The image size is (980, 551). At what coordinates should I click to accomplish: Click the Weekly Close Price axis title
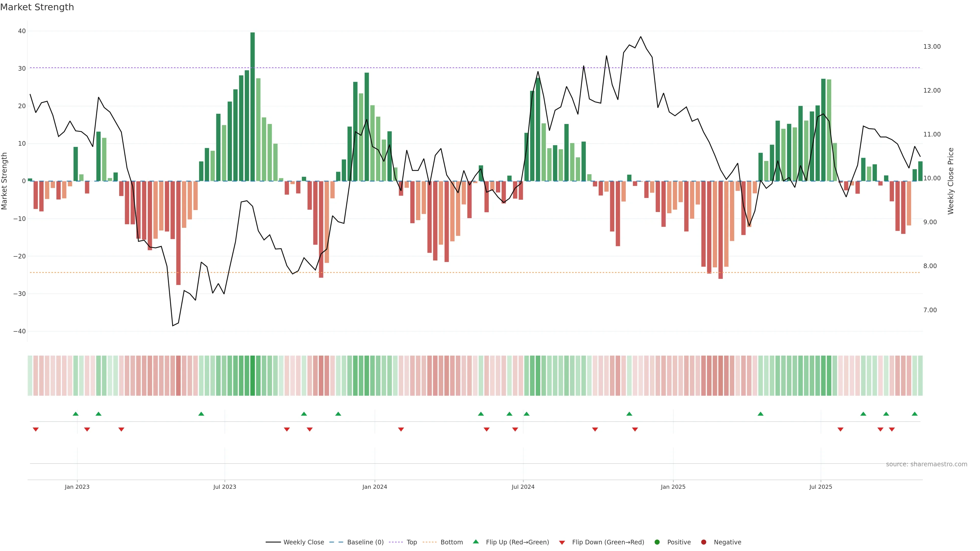coord(951,181)
